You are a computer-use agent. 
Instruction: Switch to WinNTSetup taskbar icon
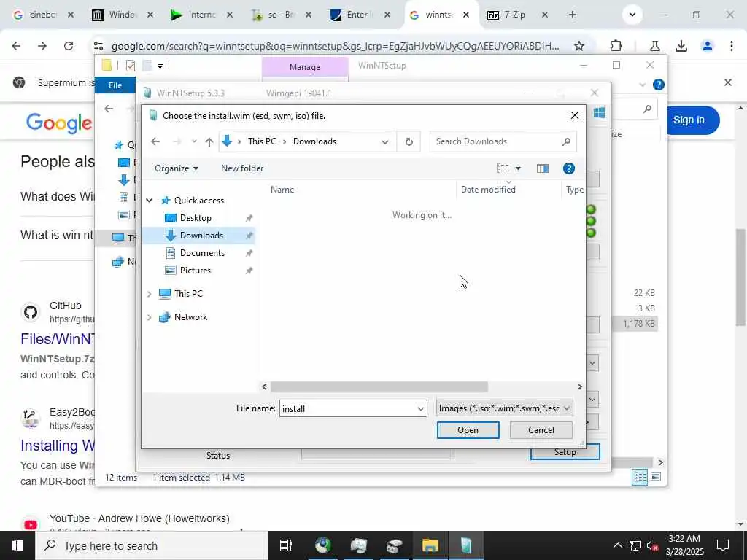pyautogui.click(x=466, y=545)
